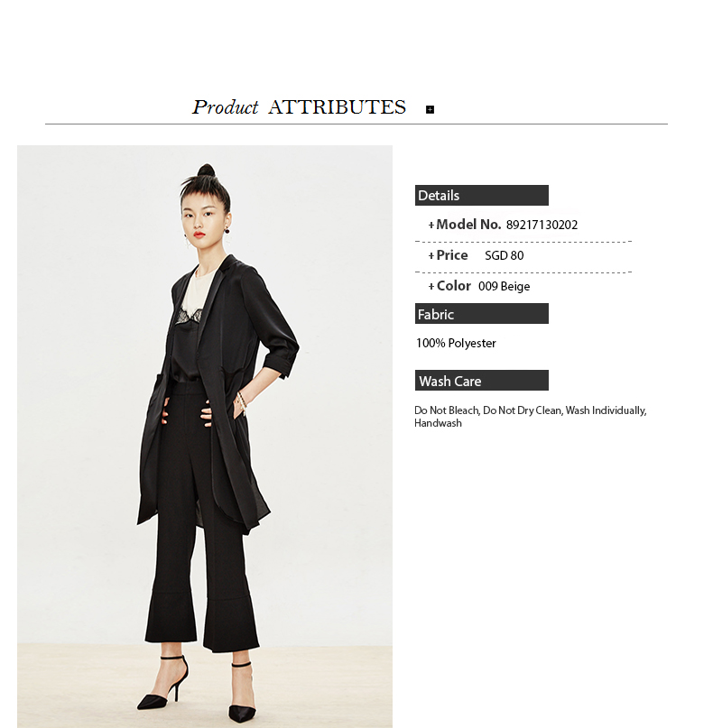The image size is (713, 728).
Task: Click the Price label
Action: click(452, 255)
